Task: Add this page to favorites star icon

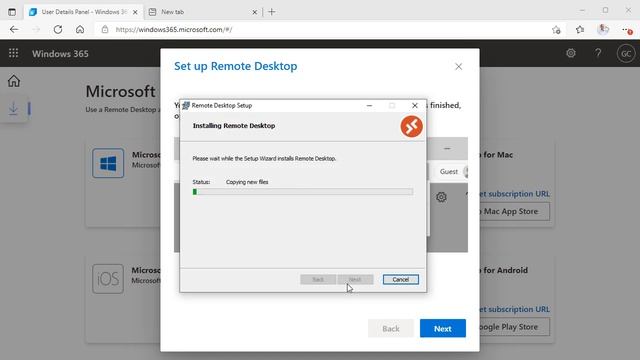Action: tap(556, 29)
